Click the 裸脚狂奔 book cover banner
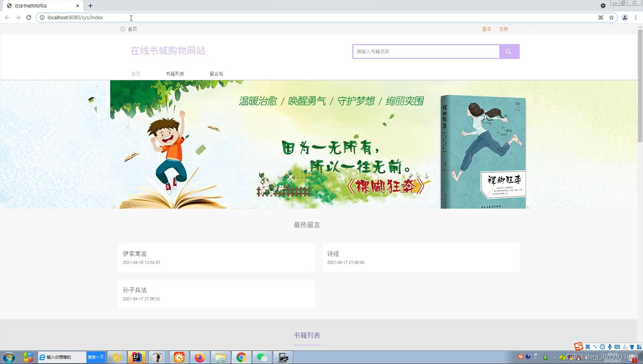Viewport: 643px width, 364px height. click(x=483, y=152)
